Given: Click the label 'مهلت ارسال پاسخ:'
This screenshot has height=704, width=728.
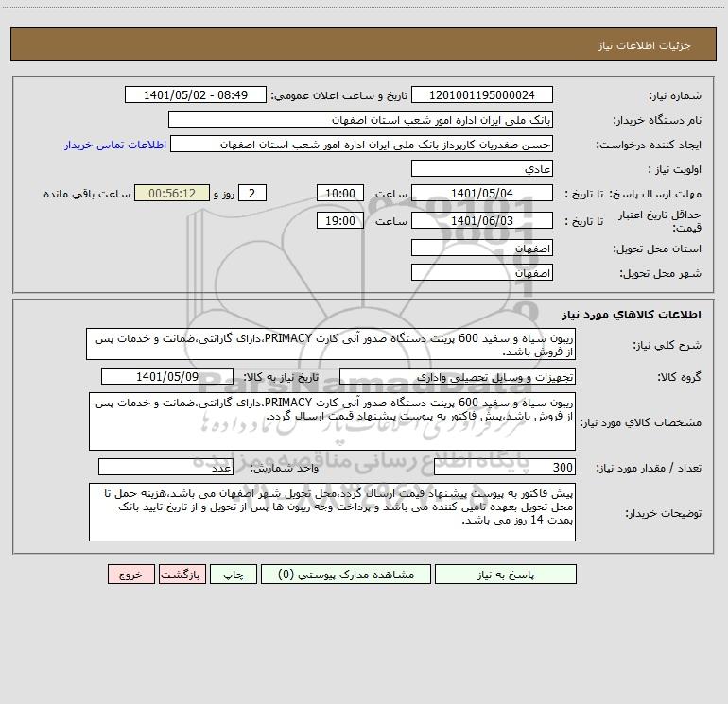Looking at the screenshot, I should [655, 194].
